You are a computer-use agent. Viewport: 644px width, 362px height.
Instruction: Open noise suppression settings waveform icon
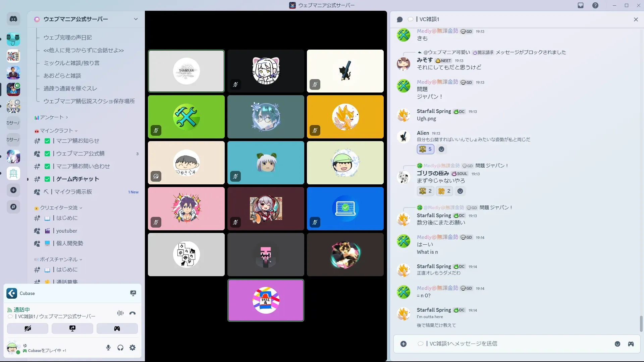[x=120, y=313]
